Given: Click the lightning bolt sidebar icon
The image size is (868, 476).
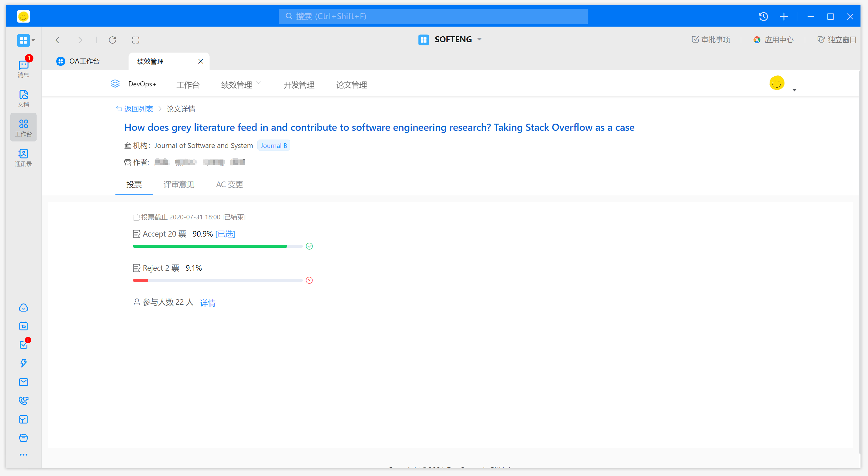Looking at the screenshot, I should coord(23,363).
